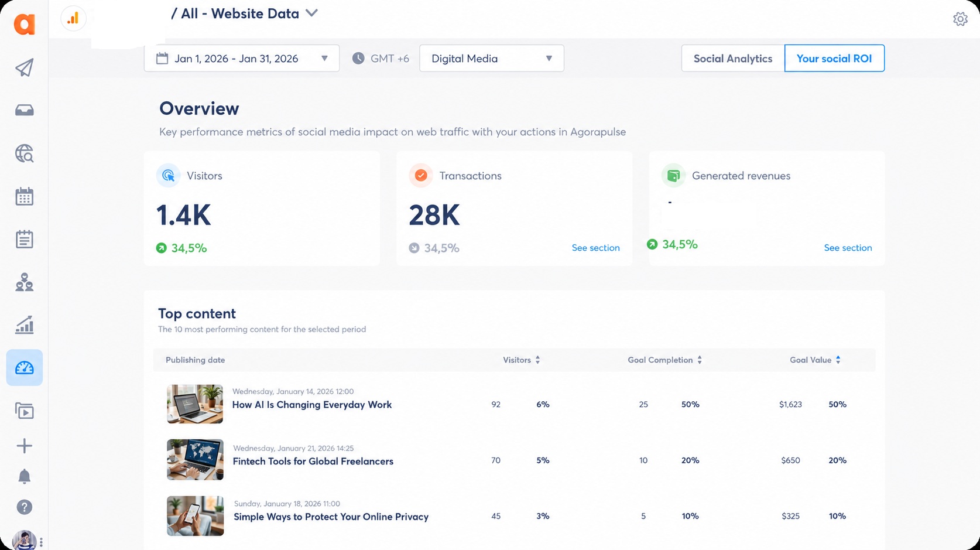Click the laptop thumbnail of the AI post
This screenshot has height=550, width=980.
click(195, 404)
